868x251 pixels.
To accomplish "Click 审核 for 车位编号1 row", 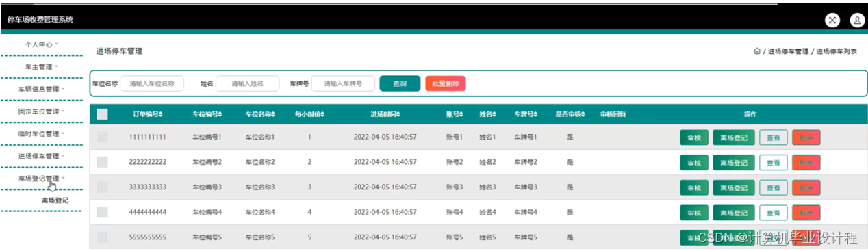I will (694, 137).
